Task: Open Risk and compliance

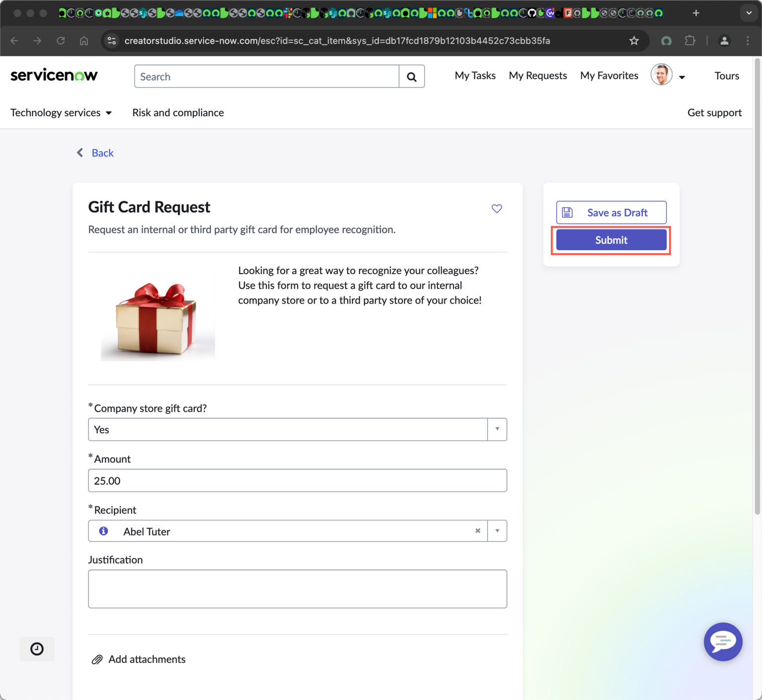Action: tap(178, 113)
